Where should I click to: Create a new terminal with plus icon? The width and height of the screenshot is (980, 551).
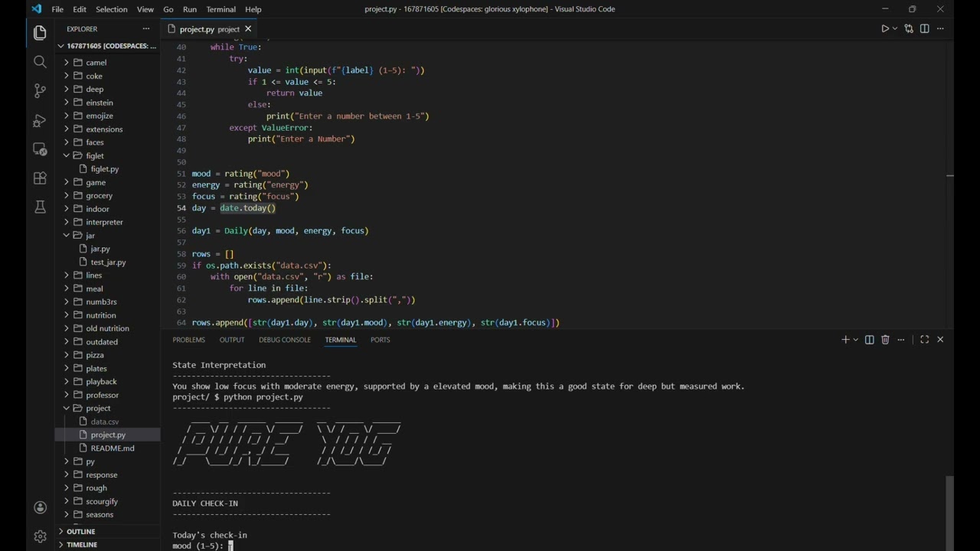[845, 340]
